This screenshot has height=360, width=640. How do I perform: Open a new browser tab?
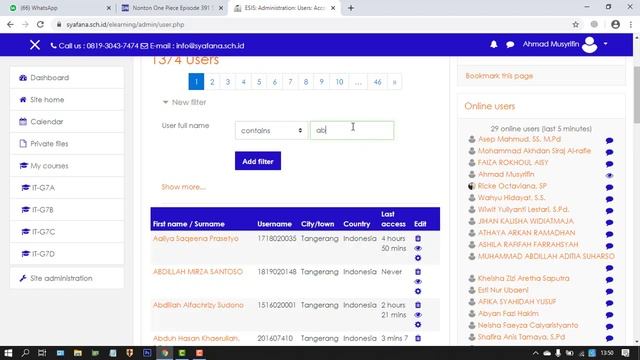[x=351, y=8]
